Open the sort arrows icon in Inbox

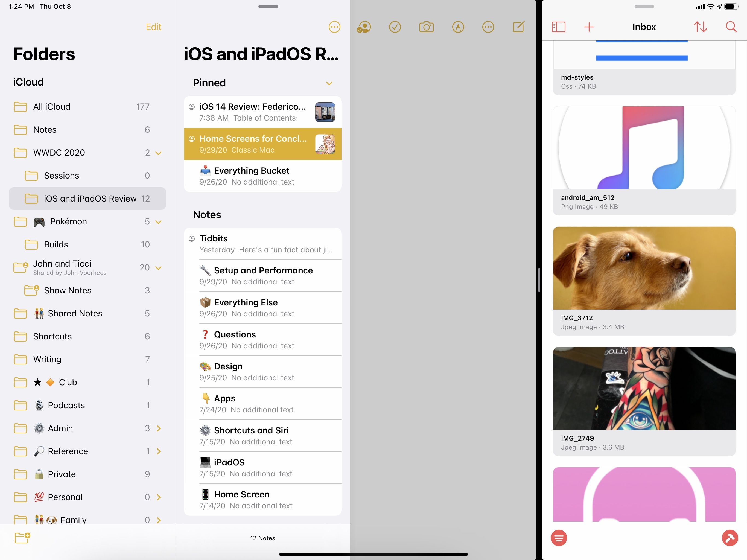[x=701, y=27]
